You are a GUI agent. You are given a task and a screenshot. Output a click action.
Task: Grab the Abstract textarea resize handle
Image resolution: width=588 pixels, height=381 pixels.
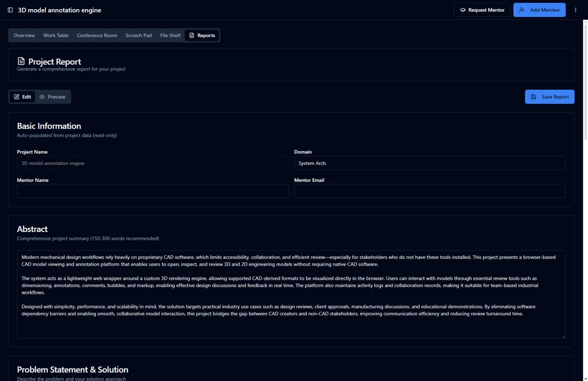click(x=563, y=337)
